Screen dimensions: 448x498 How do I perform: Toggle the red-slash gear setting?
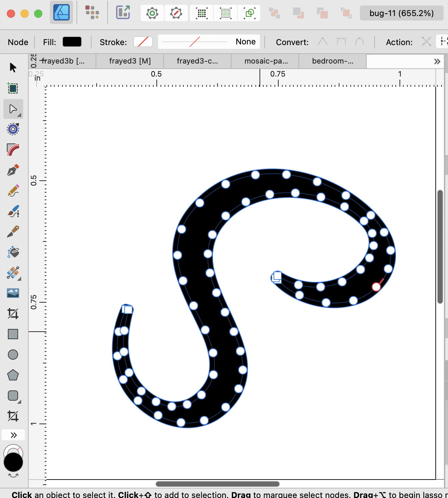click(x=176, y=13)
